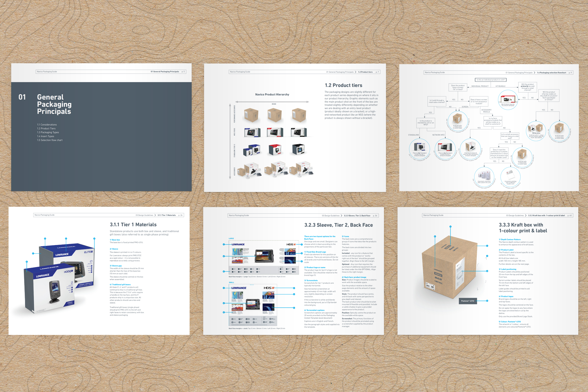Viewport: 588px width, 392px height.
Task: Click the hero accessory artwork template circle
Action: (x=470, y=148)
